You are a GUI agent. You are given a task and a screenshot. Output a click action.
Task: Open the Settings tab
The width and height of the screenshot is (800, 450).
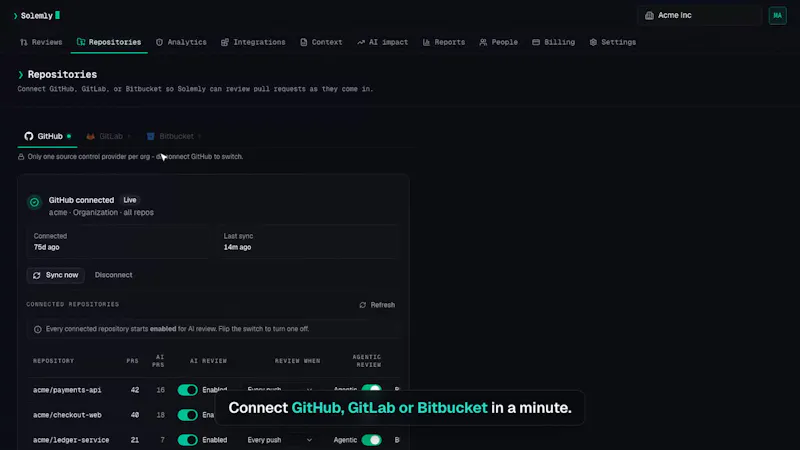pos(612,42)
